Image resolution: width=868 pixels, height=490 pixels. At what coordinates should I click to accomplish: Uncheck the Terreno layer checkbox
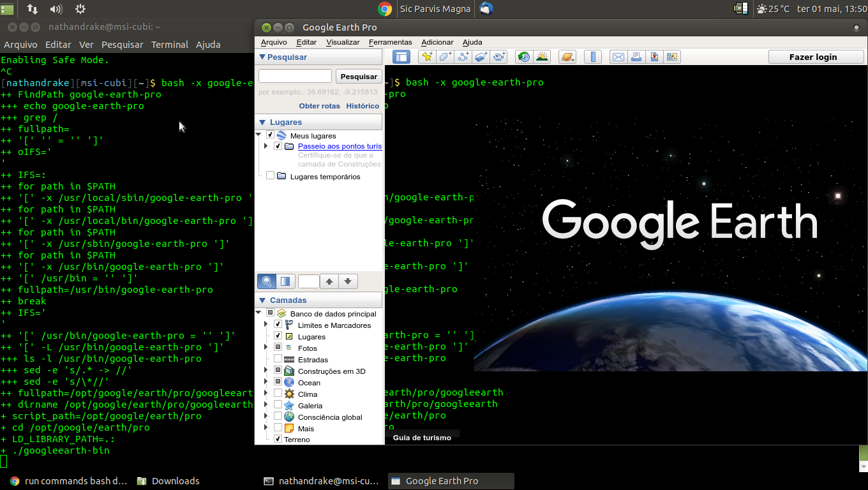click(278, 439)
